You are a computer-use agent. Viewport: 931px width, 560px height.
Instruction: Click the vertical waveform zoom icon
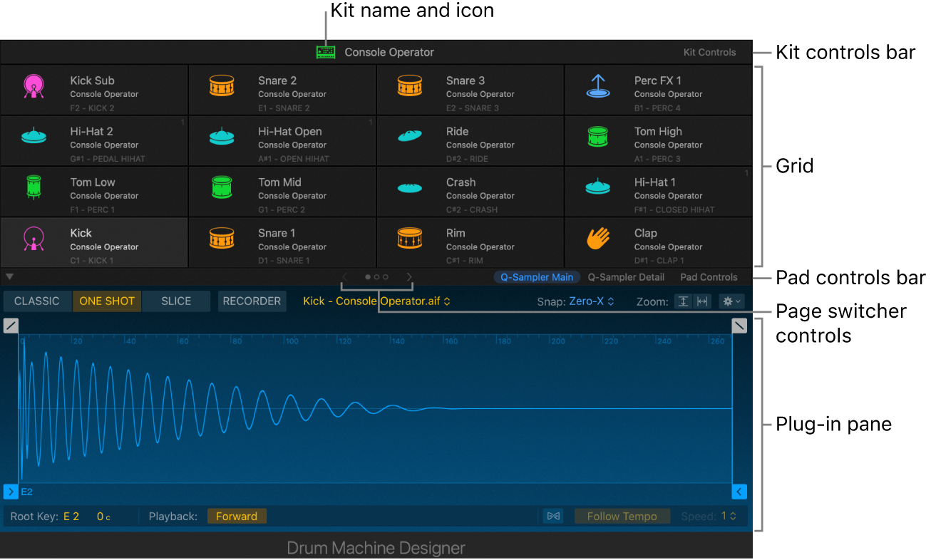[683, 301]
